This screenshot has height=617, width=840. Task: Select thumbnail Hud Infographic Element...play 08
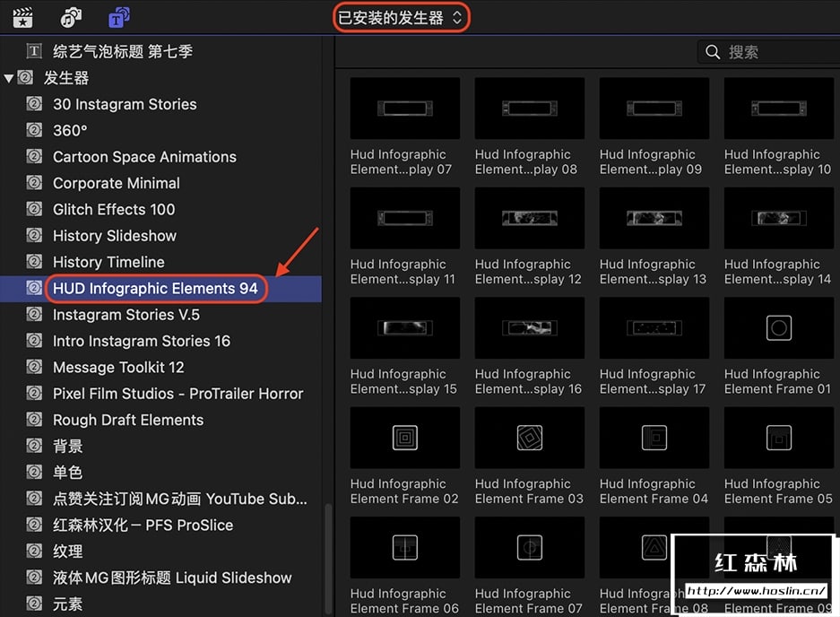[x=530, y=109]
